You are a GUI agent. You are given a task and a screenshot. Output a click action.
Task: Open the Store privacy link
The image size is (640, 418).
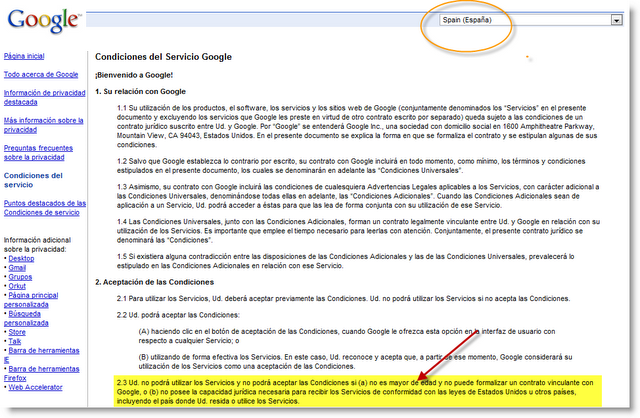(x=17, y=332)
